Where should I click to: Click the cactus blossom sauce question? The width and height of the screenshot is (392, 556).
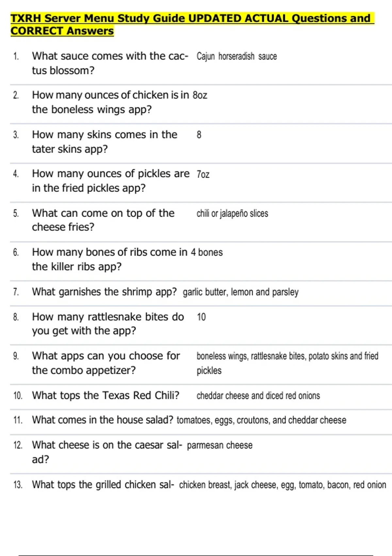pyautogui.click(x=110, y=63)
